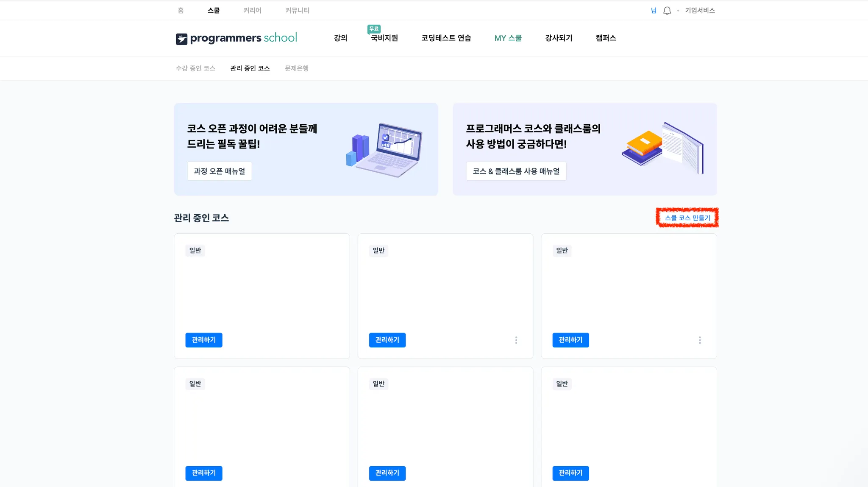
Task: Click the 스쿨 코스 만들기 link
Action: [687, 218]
